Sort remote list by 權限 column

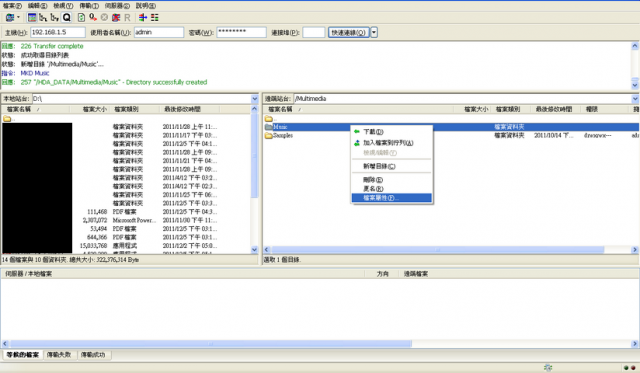pos(604,109)
